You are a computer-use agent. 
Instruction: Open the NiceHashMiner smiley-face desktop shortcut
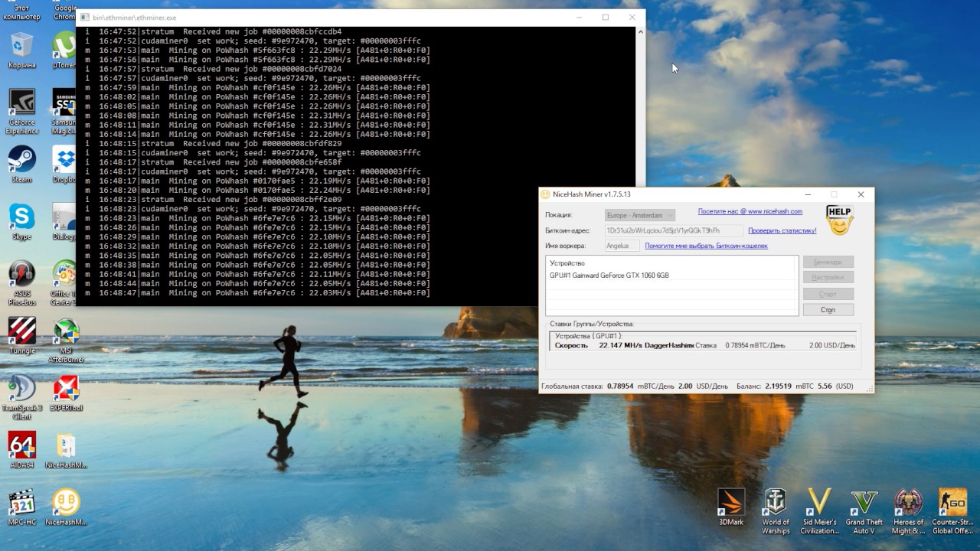click(x=66, y=508)
